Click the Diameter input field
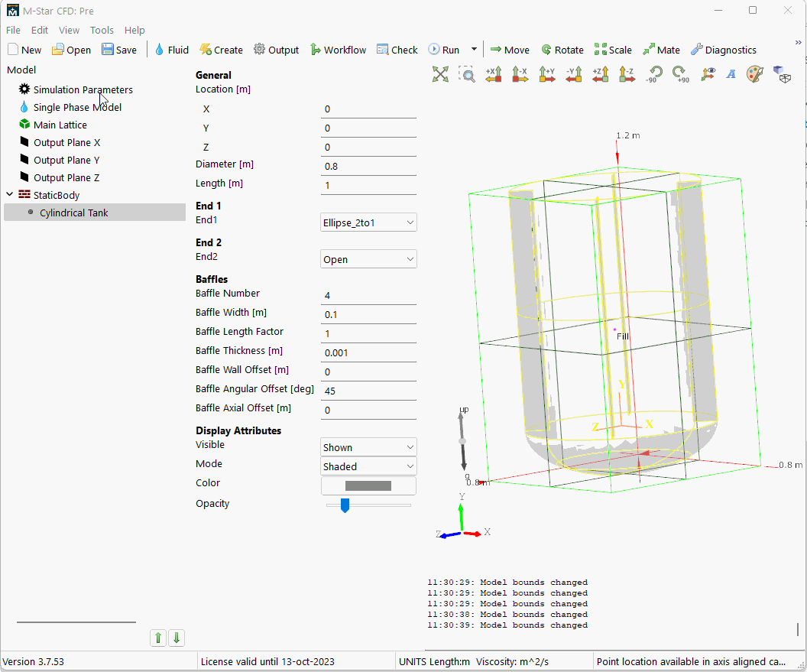 (368, 166)
